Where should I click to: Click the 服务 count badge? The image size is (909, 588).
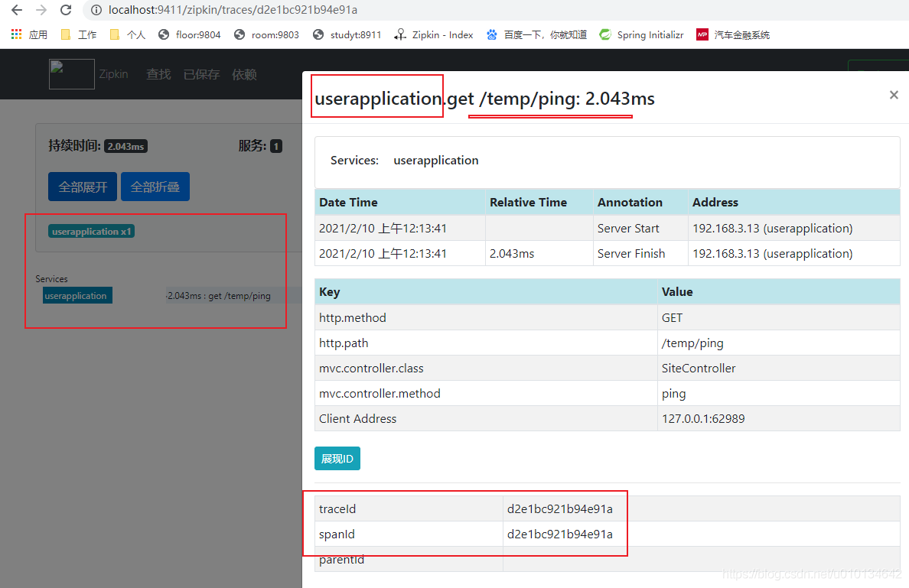tap(276, 146)
